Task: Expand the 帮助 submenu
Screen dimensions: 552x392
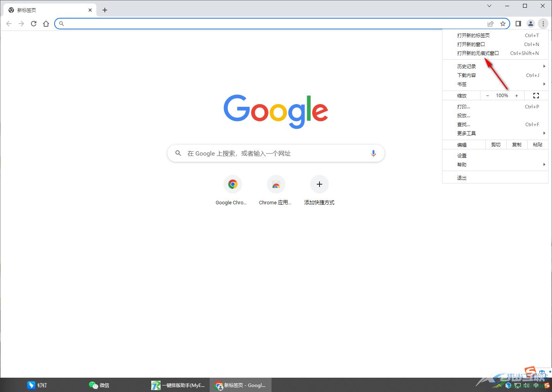Action: tap(496, 164)
